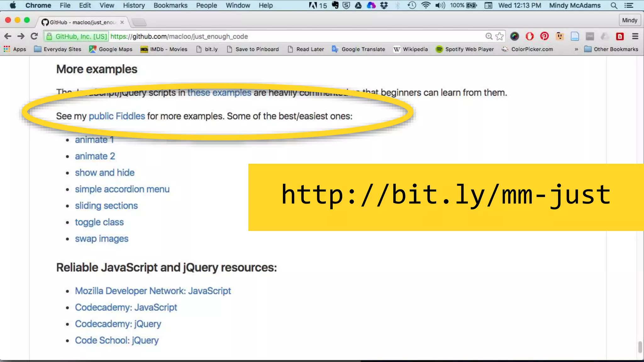
Task: Click the browser back arrow
Action: click(8, 36)
